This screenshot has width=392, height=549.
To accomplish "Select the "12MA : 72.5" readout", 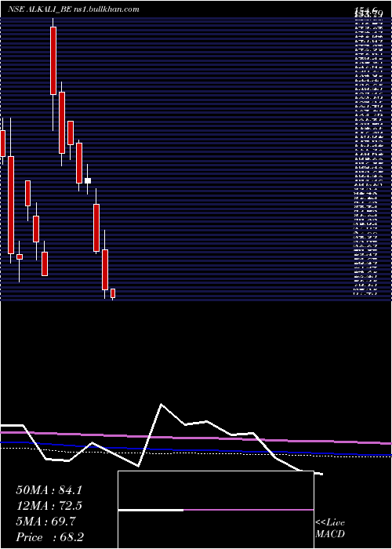I will coord(49,506).
